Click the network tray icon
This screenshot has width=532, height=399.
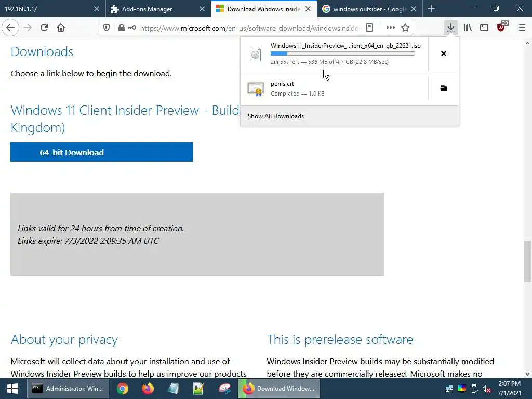coord(449,389)
